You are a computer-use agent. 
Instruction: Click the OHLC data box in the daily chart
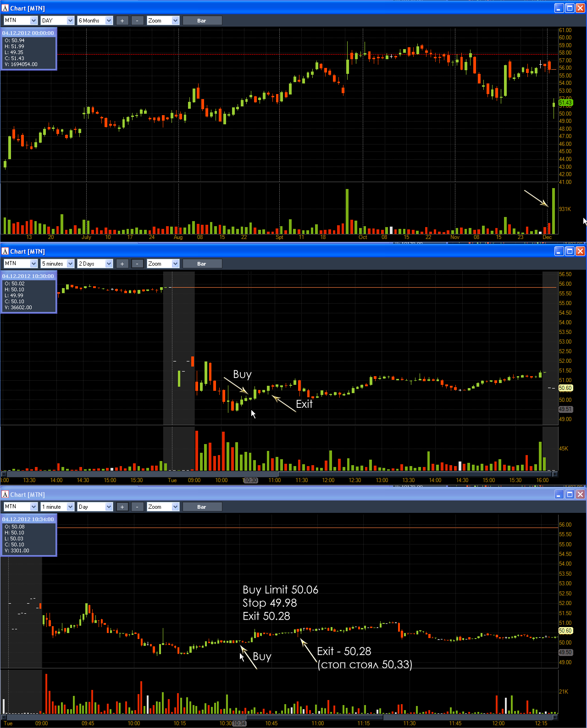click(29, 49)
